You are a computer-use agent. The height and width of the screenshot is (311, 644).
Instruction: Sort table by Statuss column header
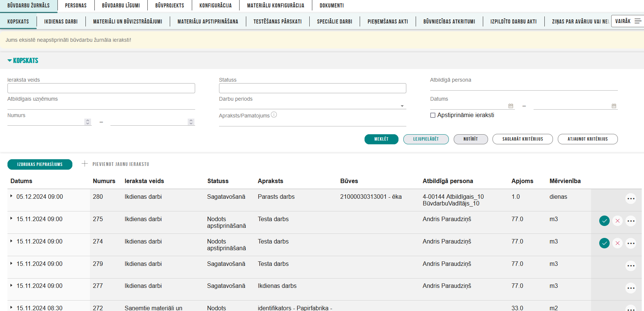pos(218,181)
